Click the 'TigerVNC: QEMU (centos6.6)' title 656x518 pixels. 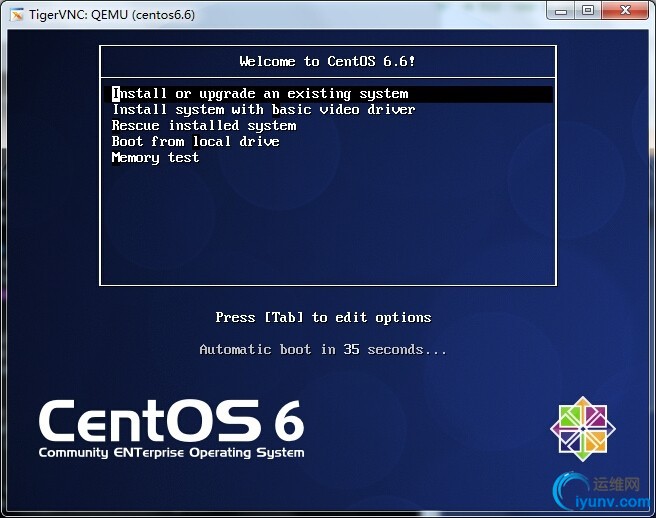point(112,15)
